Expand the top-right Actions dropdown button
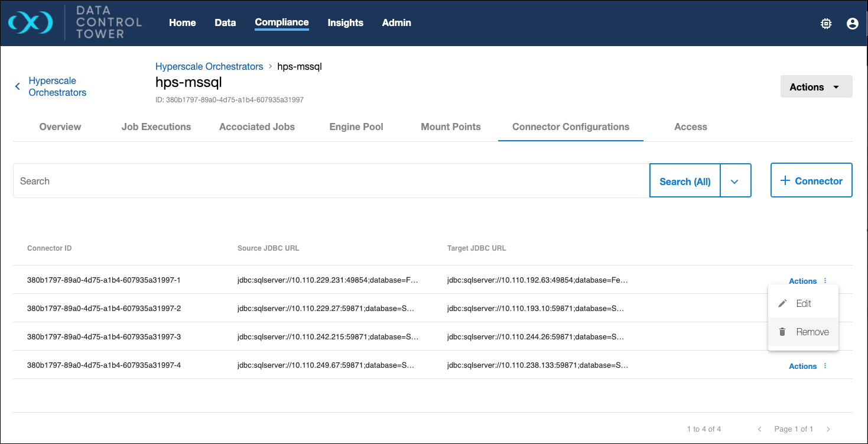 click(816, 87)
